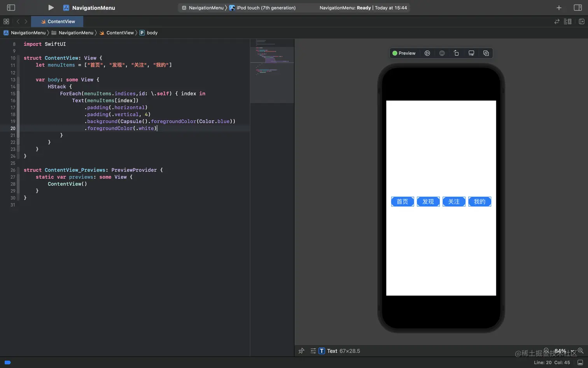
Task: Select the 发现 capsule in the preview
Action: (428, 201)
